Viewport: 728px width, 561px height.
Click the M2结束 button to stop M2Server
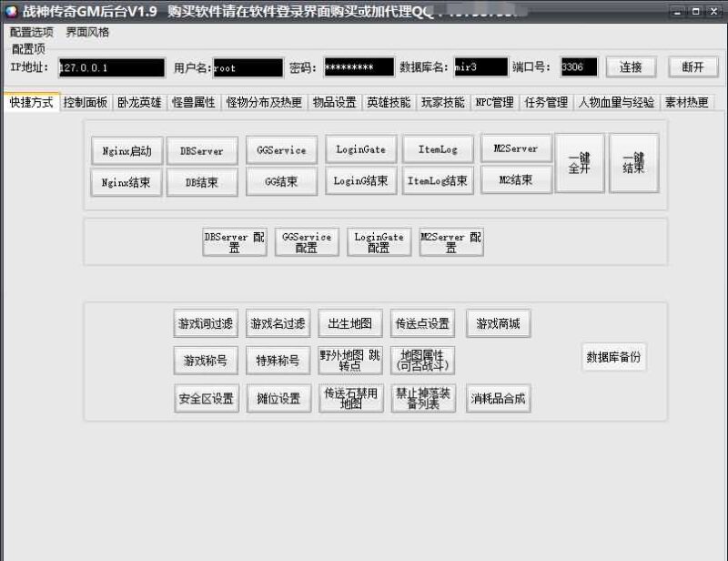pos(516,182)
